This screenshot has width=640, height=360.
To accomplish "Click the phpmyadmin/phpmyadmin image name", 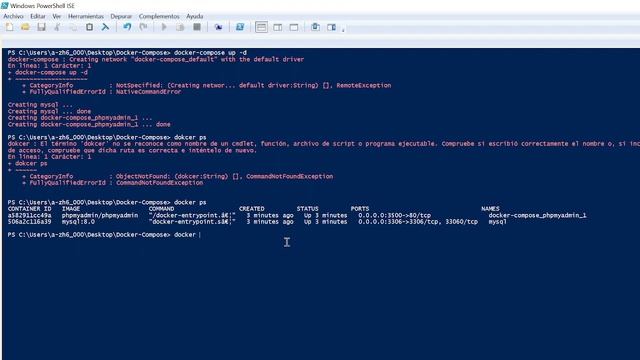I will click(100, 215).
